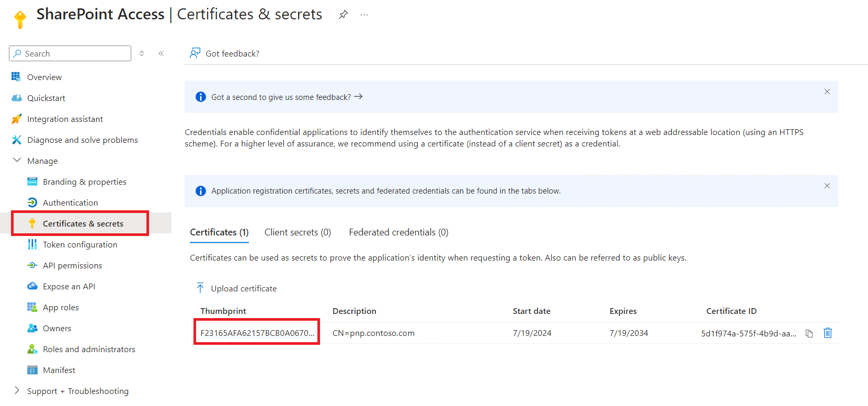The image size is (868, 406).
Task: Go to Token configuration
Action: (79, 244)
